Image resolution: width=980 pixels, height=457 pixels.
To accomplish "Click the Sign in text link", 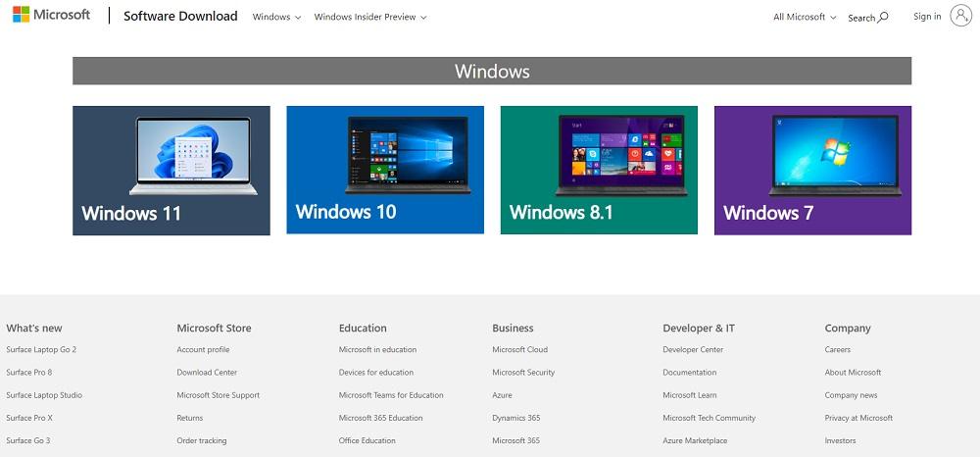I will click(x=926, y=17).
